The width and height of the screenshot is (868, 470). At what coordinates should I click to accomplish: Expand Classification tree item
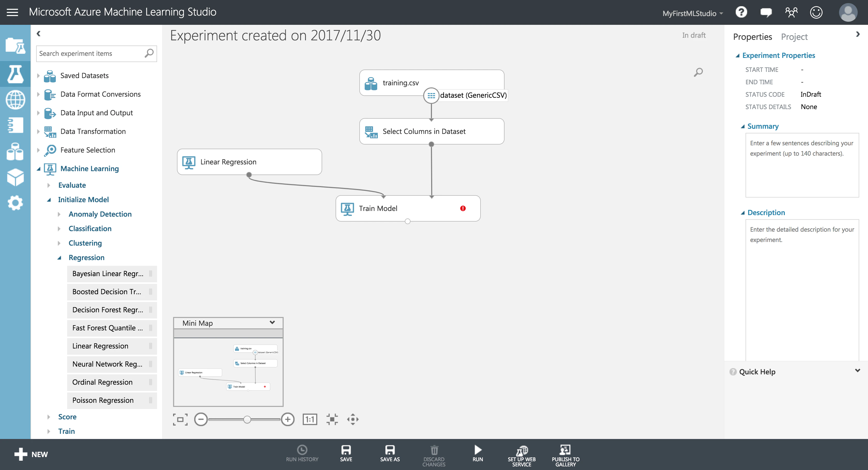[59, 229]
